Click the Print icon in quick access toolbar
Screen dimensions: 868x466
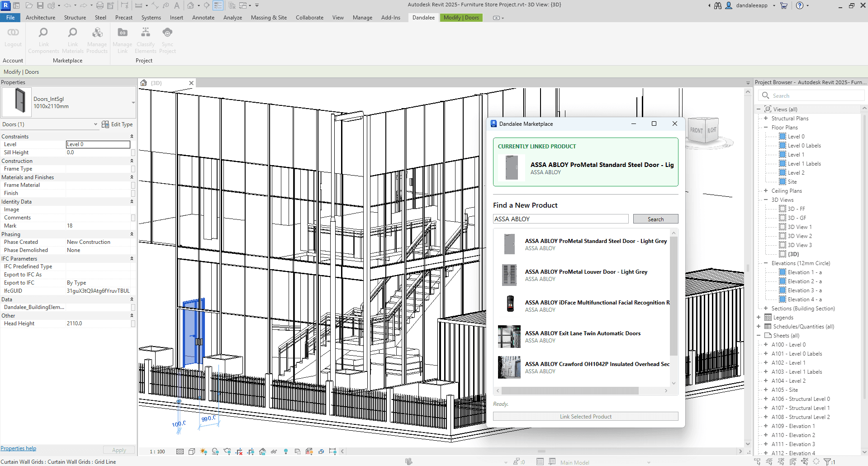coord(100,5)
